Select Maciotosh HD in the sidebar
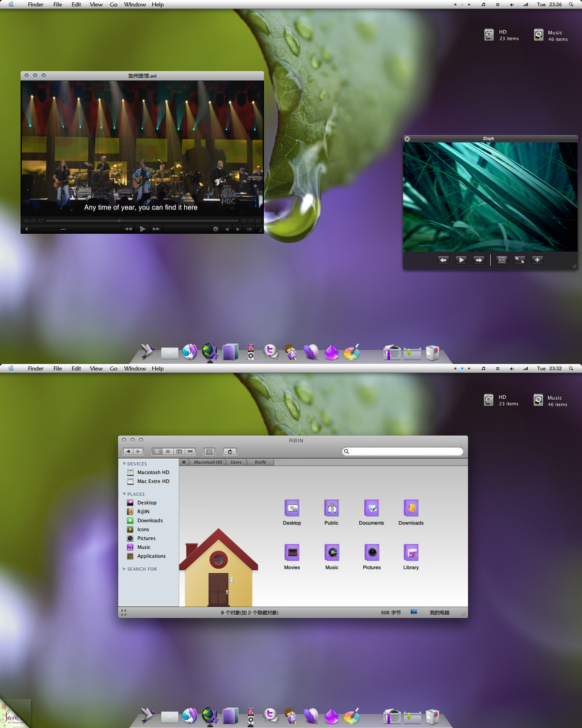This screenshot has width=582, height=728. (x=148, y=472)
